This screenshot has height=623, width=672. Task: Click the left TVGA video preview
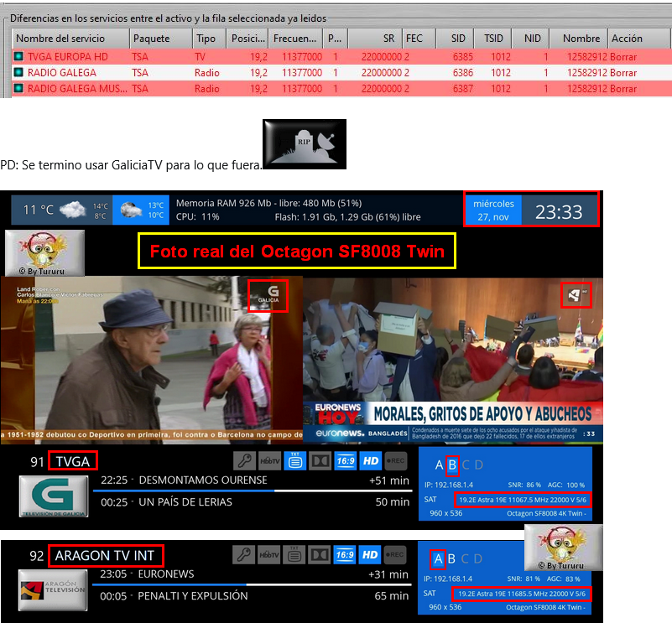(x=152, y=360)
